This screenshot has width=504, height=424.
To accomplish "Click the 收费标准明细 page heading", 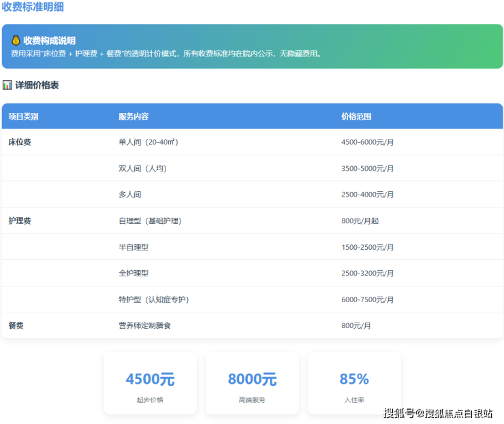I will pos(33,7).
